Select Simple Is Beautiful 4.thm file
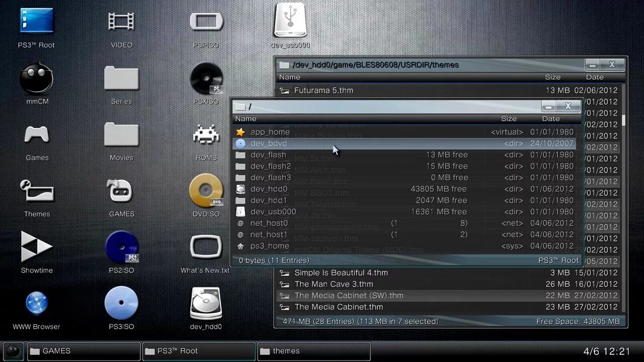Image resolution: width=644 pixels, height=362 pixels. [x=449, y=273]
